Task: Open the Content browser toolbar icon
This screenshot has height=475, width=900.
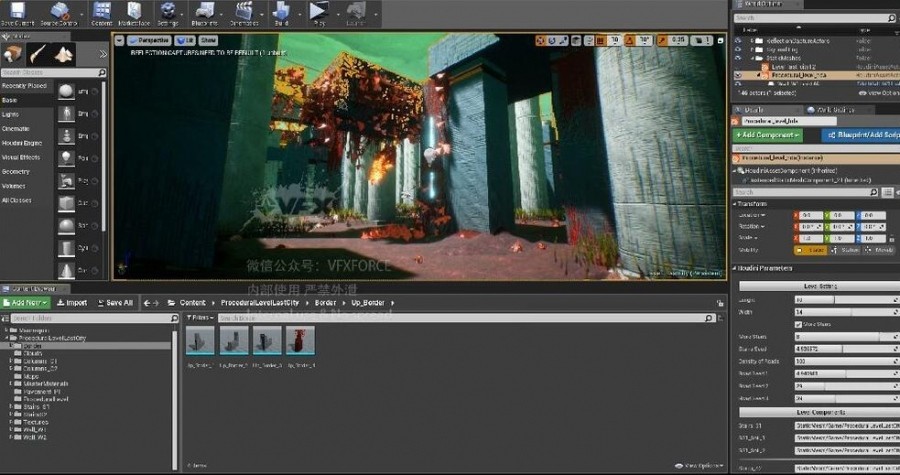Action: pyautogui.click(x=102, y=13)
